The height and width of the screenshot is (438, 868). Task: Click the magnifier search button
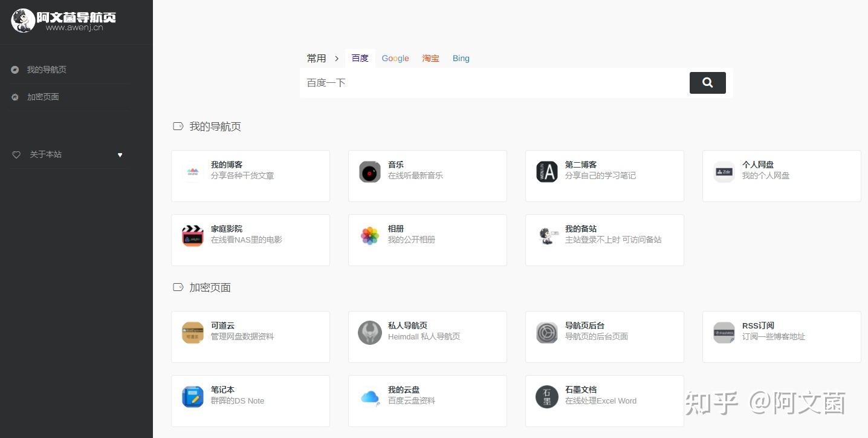708,83
